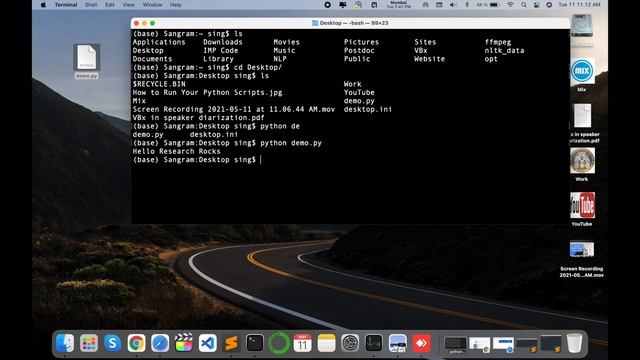
Task: Click the screen recording indicator in menu bar
Action: tap(327, 5)
